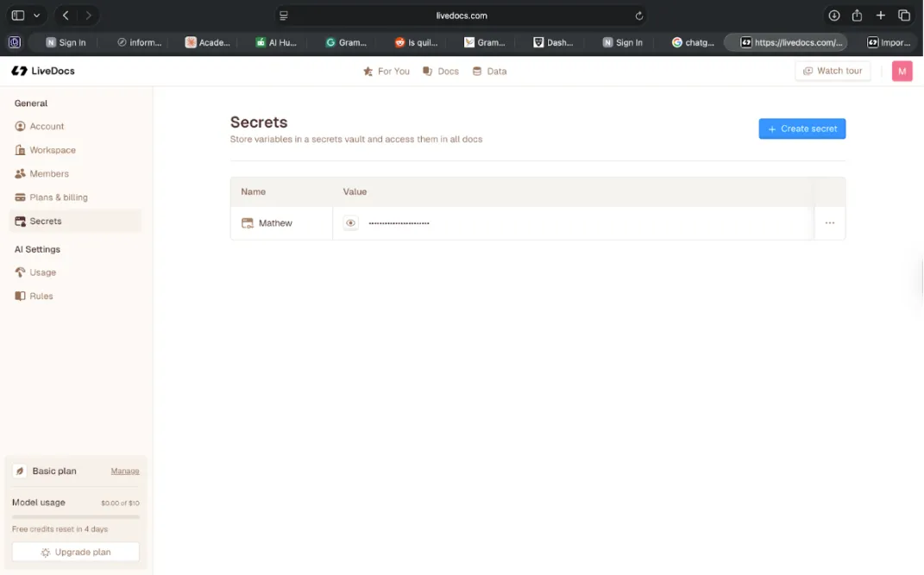The image size is (924, 575).
Task: Click the Create secret button
Action: (801, 128)
